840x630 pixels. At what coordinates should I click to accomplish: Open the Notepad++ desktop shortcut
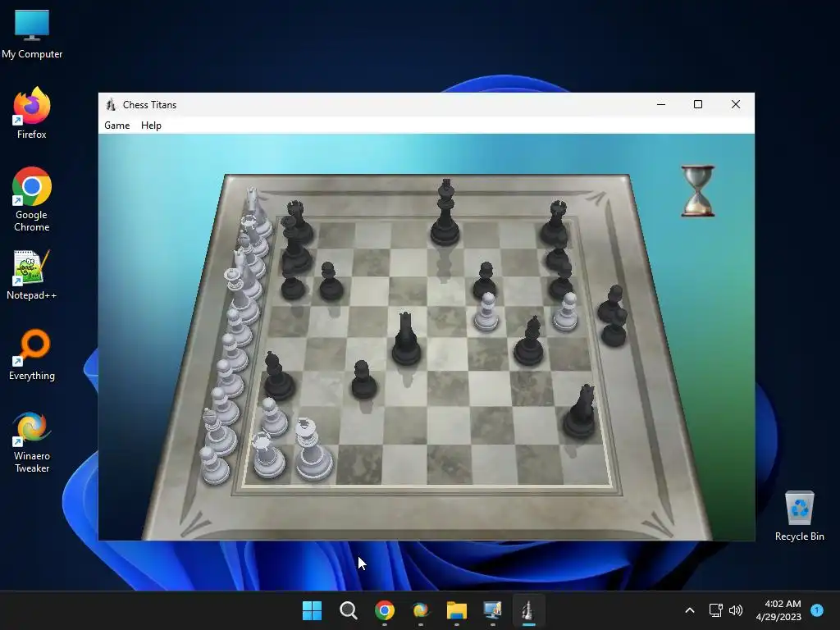[x=32, y=275]
